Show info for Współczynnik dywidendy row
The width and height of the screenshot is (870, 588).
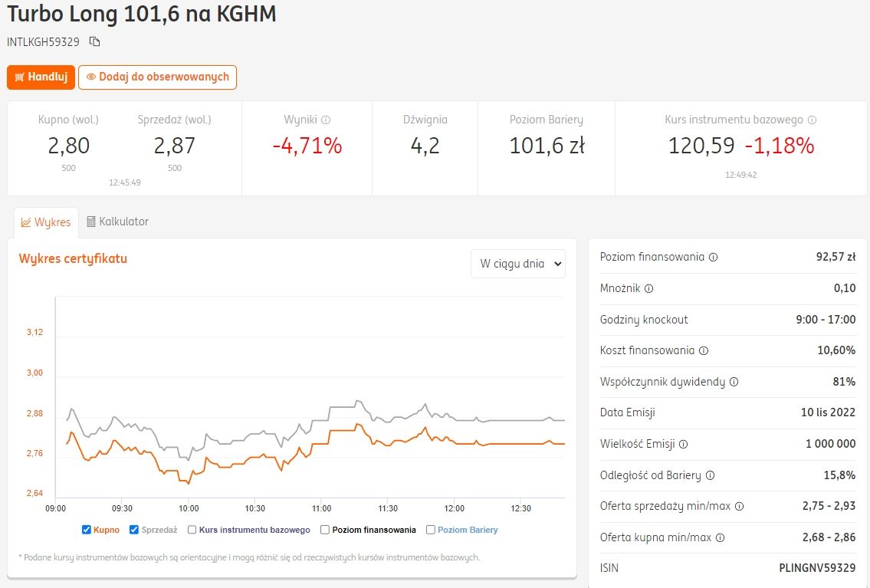coord(734,383)
